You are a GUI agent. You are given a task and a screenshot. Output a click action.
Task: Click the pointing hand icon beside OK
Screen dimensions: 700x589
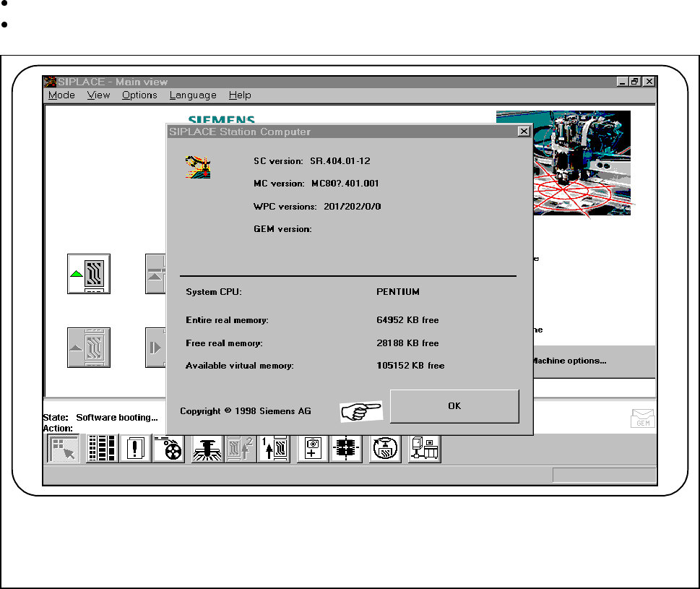click(x=361, y=410)
